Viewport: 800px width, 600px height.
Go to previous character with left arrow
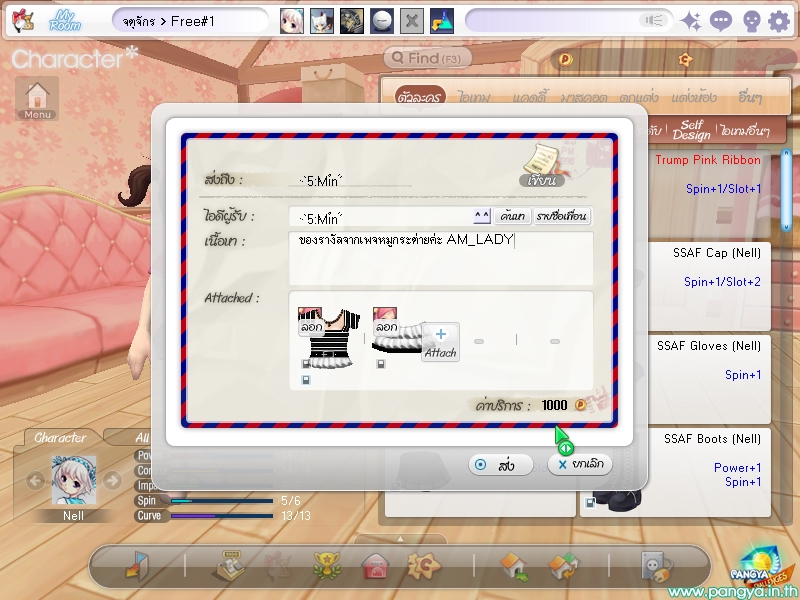click(35, 480)
